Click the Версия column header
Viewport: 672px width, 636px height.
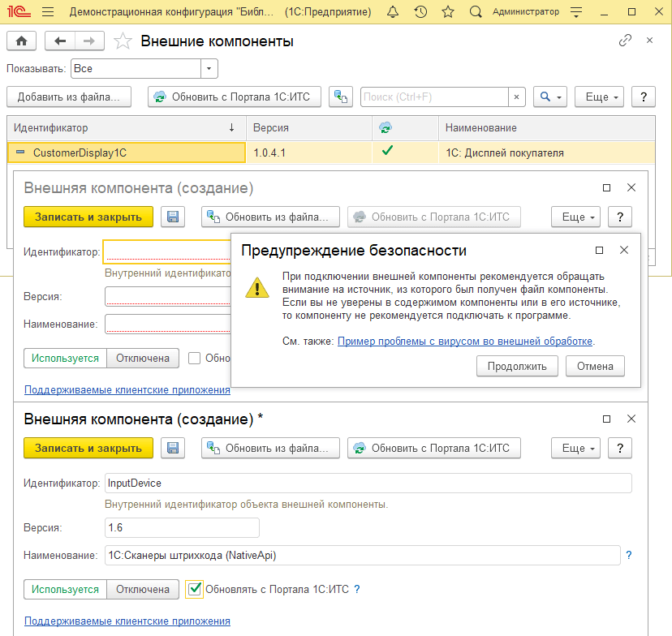309,127
